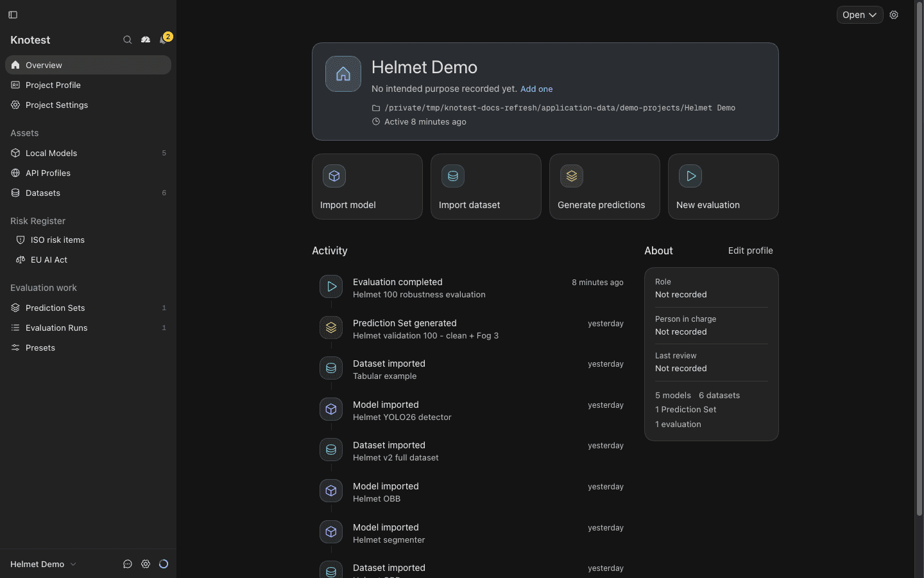Click the Helmet Demo home icon tile
Screen dimensions: 924x578
pos(343,74)
